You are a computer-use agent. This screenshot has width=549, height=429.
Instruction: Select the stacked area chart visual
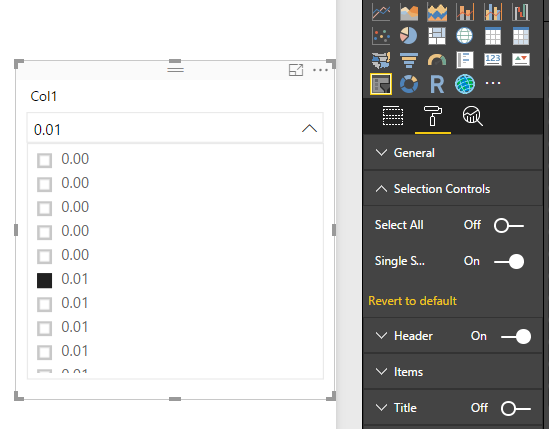tap(437, 12)
